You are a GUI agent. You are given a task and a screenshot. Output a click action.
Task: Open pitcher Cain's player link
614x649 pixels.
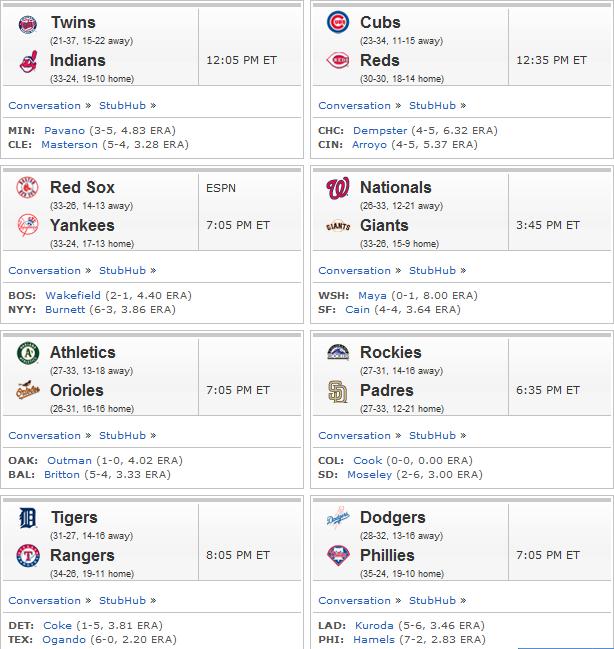tap(357, 310)
